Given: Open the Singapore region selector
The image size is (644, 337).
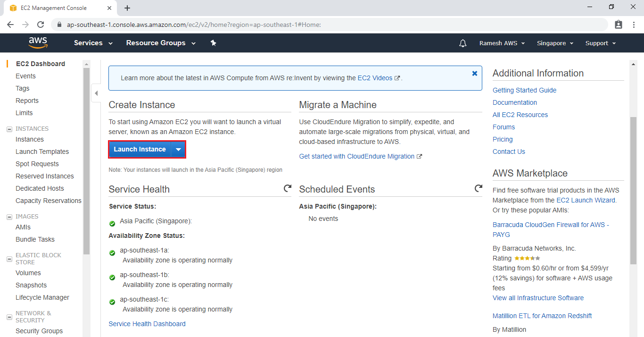Looking at the screenshot, I should pos(555,43).
